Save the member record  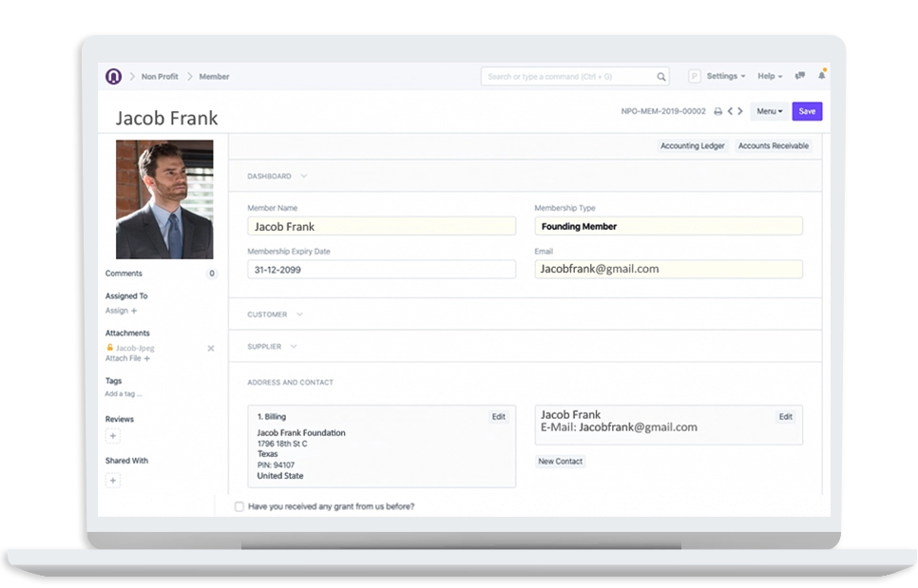point(807,111)
